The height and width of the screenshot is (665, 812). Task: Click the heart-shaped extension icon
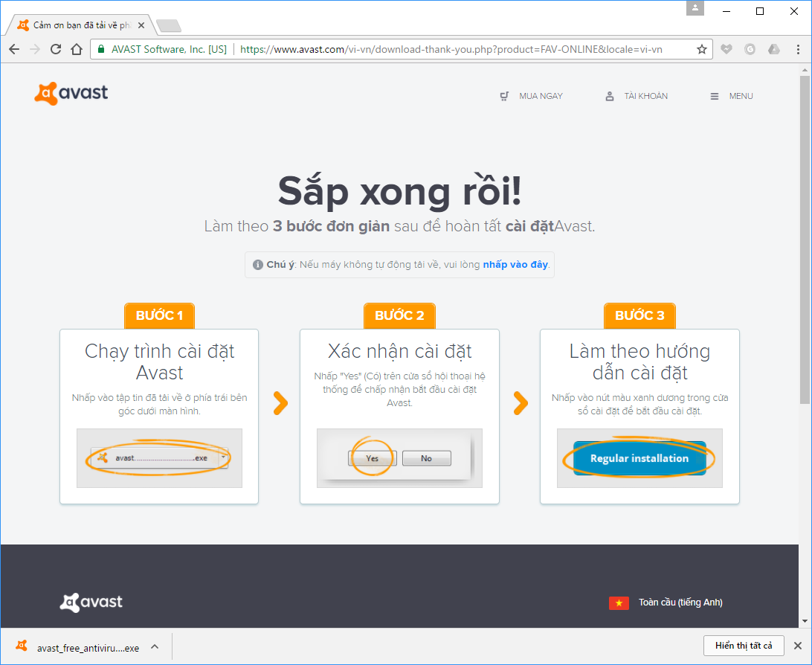click(x=726, y=49)
